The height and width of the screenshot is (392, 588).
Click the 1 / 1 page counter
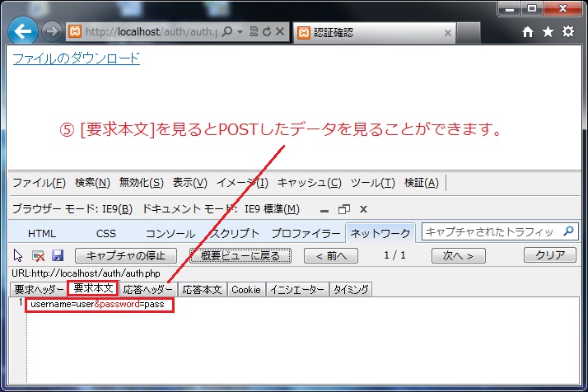pyautogui.click(x=394, y=255)
